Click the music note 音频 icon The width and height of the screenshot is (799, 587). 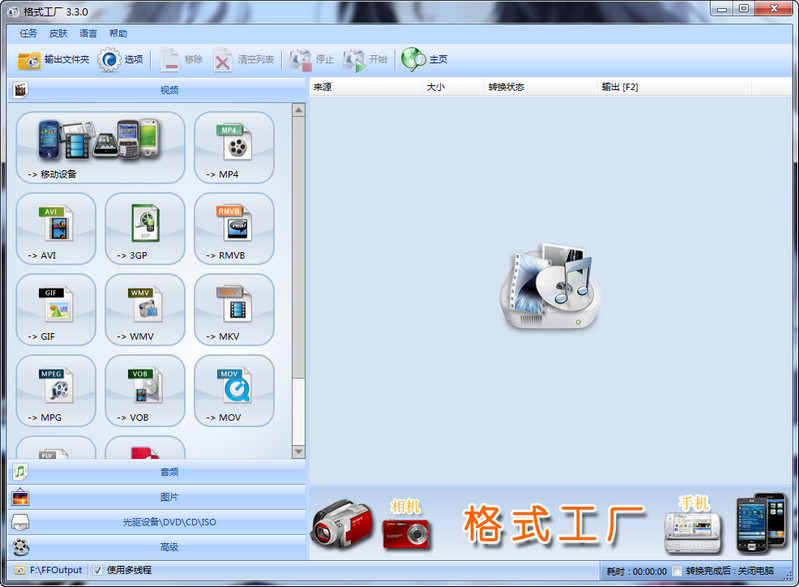20,472
